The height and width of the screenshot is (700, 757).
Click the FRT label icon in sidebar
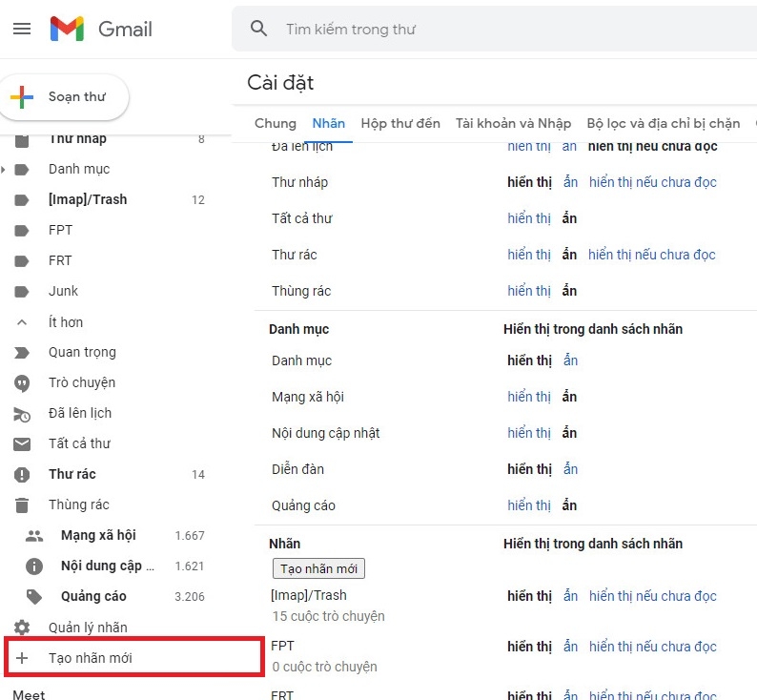[22, 261]
